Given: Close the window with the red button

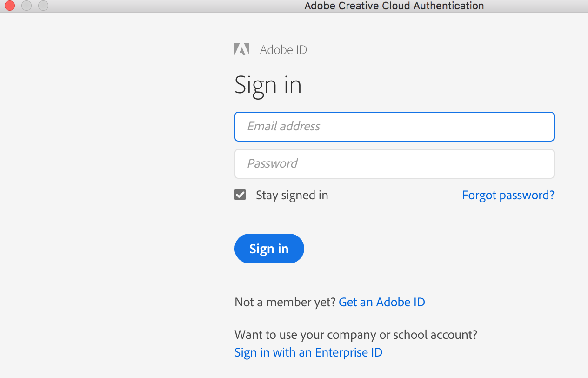Looking at the screenshot, I should coord(9,6).
